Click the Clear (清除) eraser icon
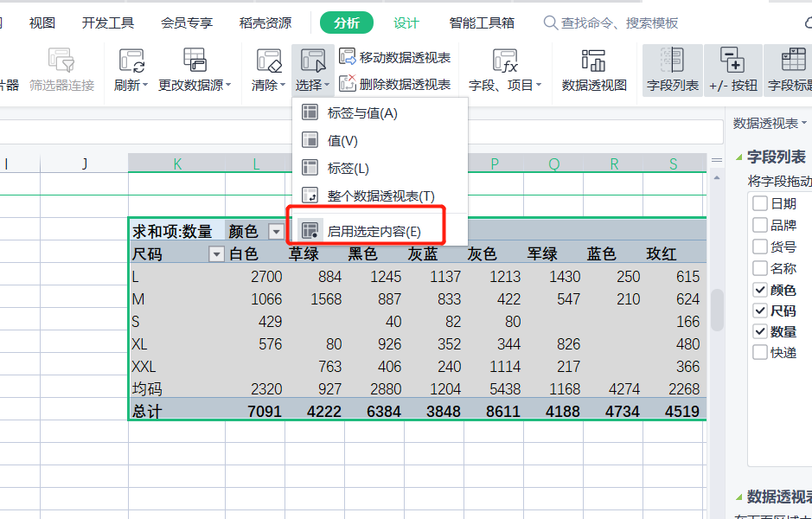This screenshot has width=812, height=519. (269, 60)
